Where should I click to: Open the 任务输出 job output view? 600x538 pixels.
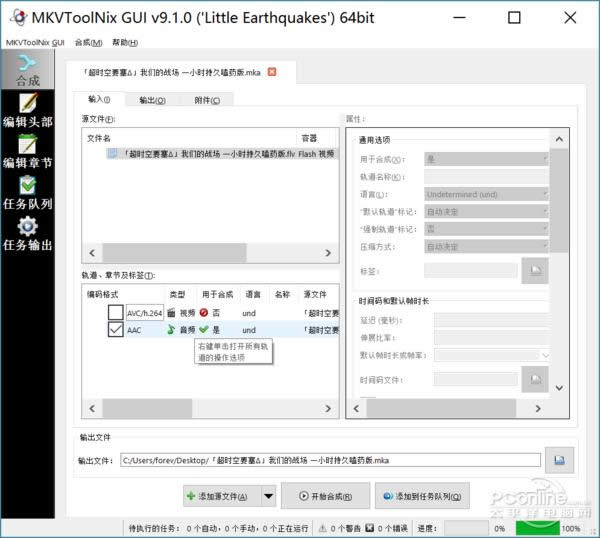[x=27, y=234]
